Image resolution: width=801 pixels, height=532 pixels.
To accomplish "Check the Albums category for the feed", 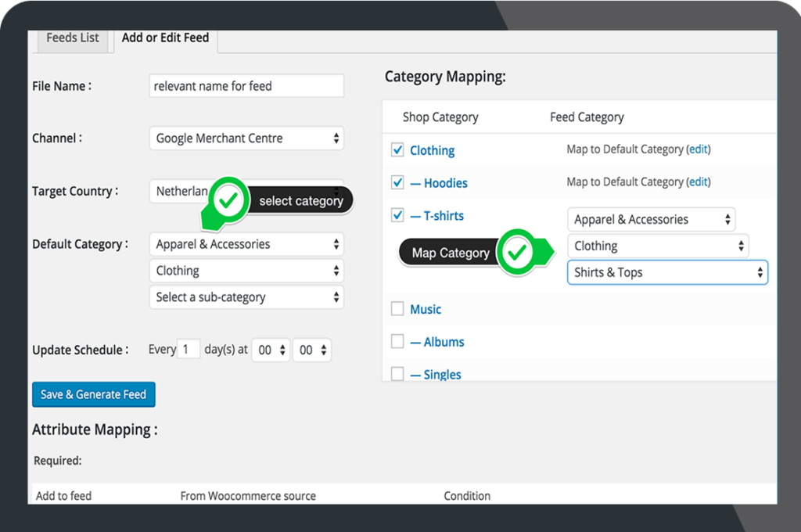I will click(x=397, y=341).
